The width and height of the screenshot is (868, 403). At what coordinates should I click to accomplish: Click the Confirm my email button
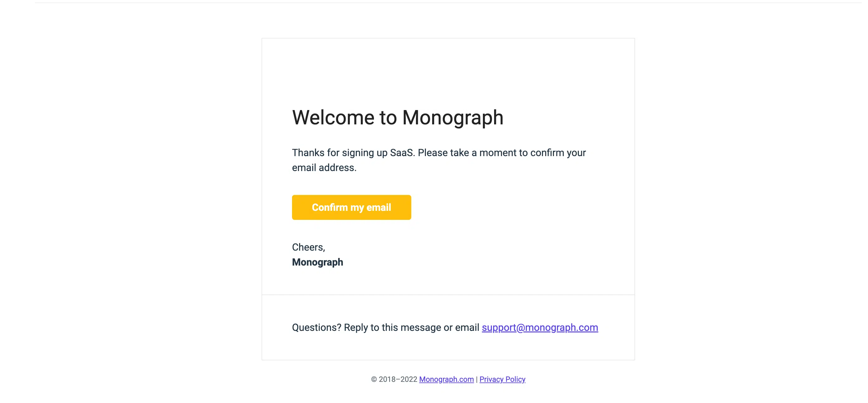tap(351, 207)
